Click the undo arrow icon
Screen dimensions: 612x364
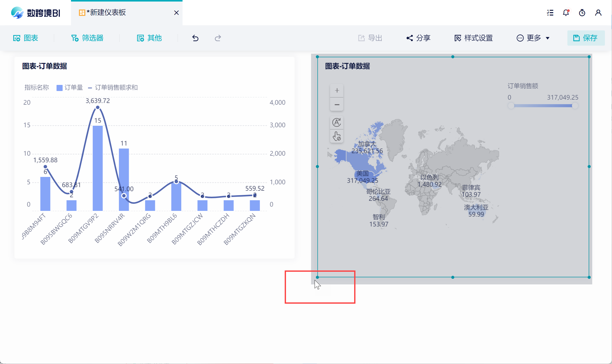[195, 38]
